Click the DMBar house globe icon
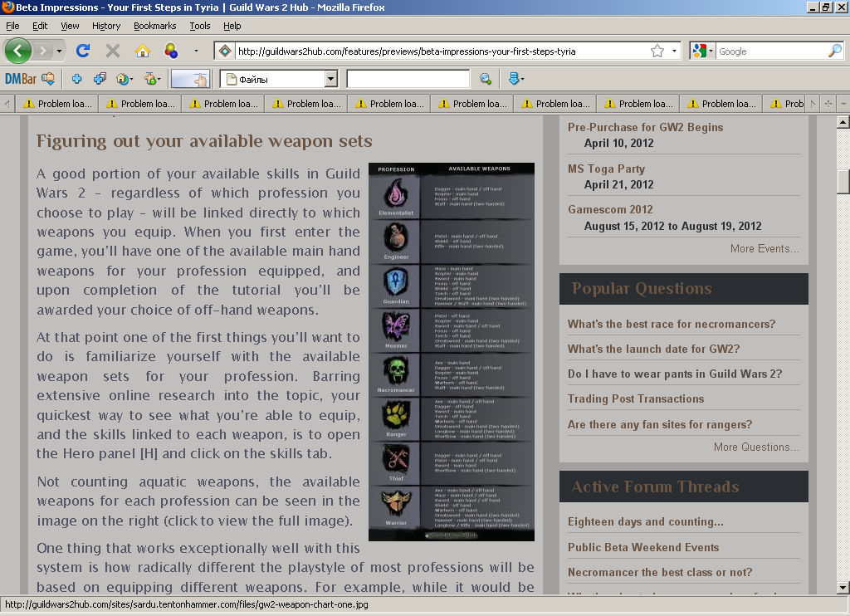 122,79
